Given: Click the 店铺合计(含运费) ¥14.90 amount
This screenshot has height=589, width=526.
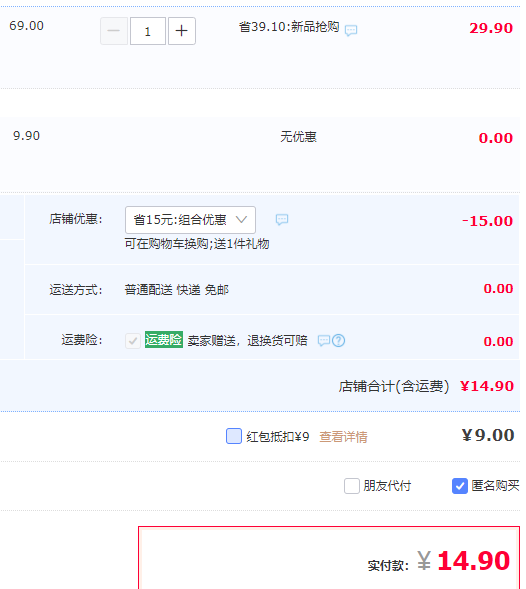Looking at the screenshot, I should pos(487,386).
